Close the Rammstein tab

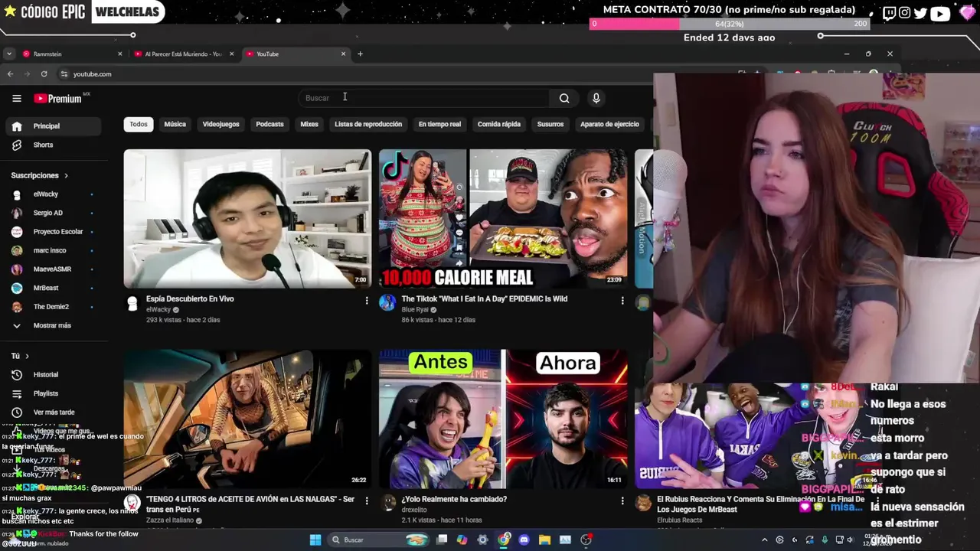tap(119, 54)
